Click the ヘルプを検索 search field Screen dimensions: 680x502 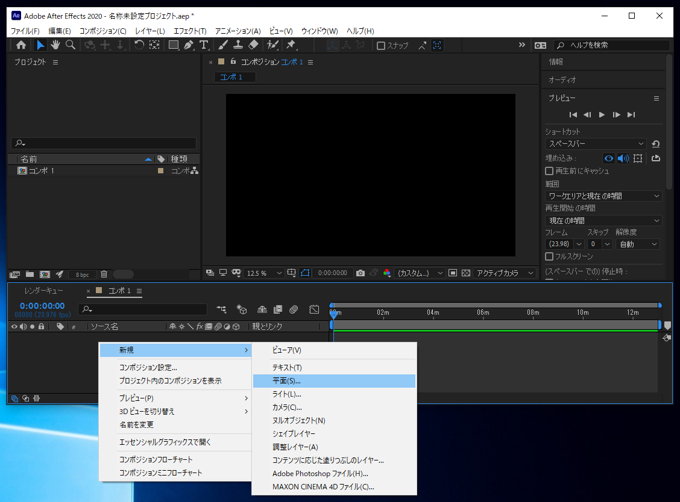(611, 45)
